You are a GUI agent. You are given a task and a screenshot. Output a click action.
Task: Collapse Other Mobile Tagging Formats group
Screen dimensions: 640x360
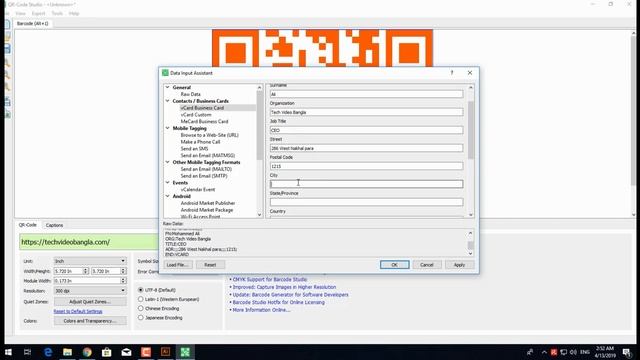tap(167, 162)
